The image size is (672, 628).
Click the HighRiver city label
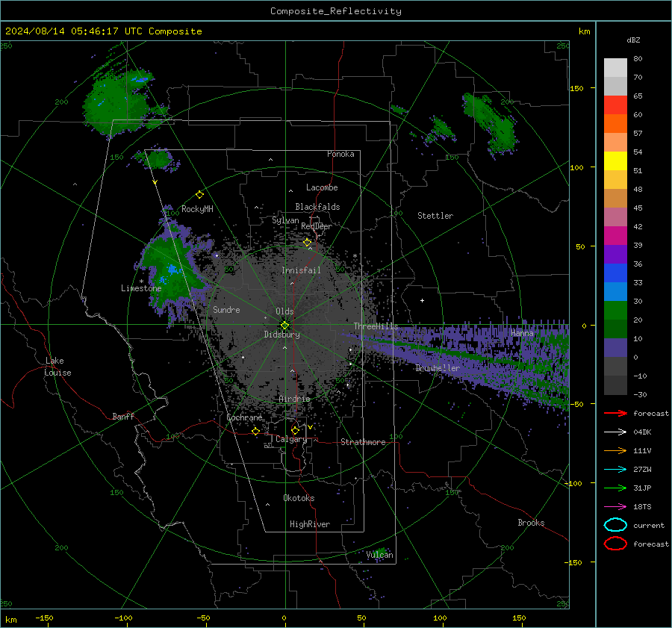click(x=310, y=524)
